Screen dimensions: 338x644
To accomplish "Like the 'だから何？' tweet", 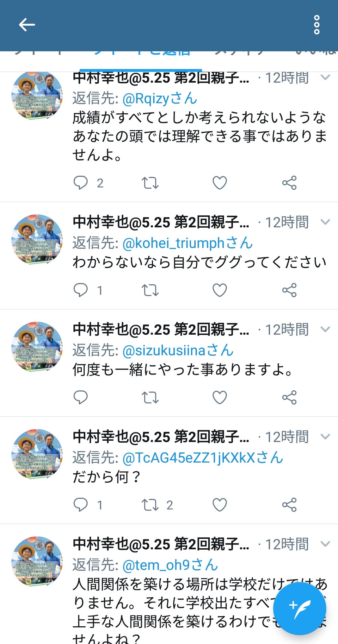I will pos(220,505).
